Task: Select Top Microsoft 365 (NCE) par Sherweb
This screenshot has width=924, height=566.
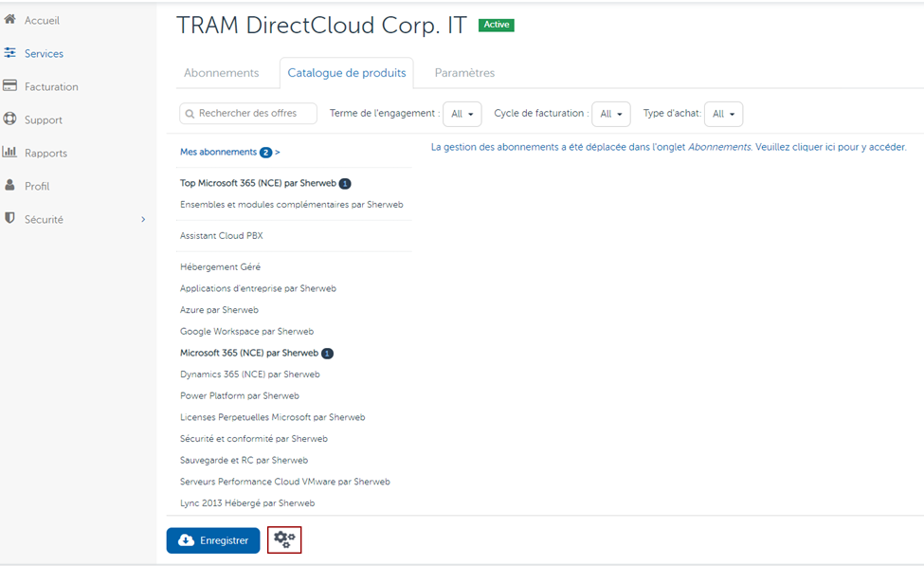Action: (258, 183)
